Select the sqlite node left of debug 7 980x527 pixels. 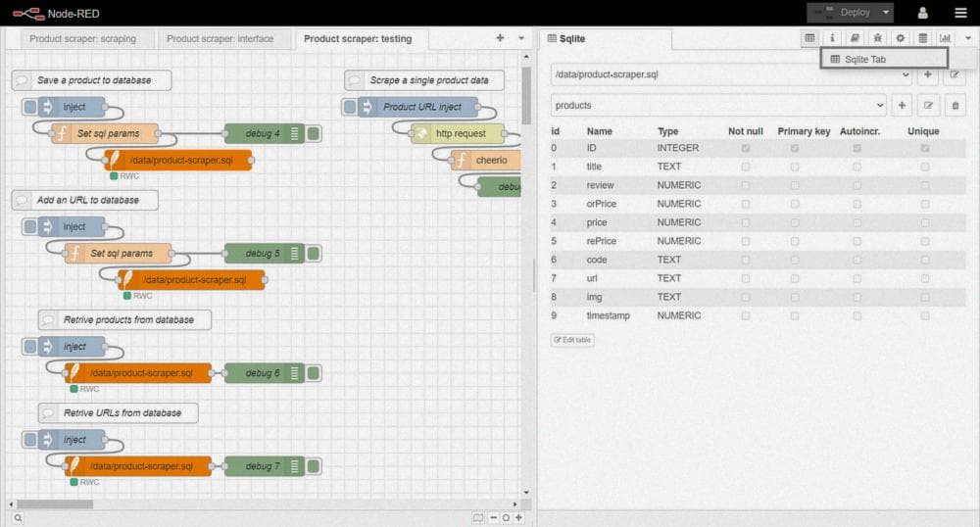coord(138,466)
